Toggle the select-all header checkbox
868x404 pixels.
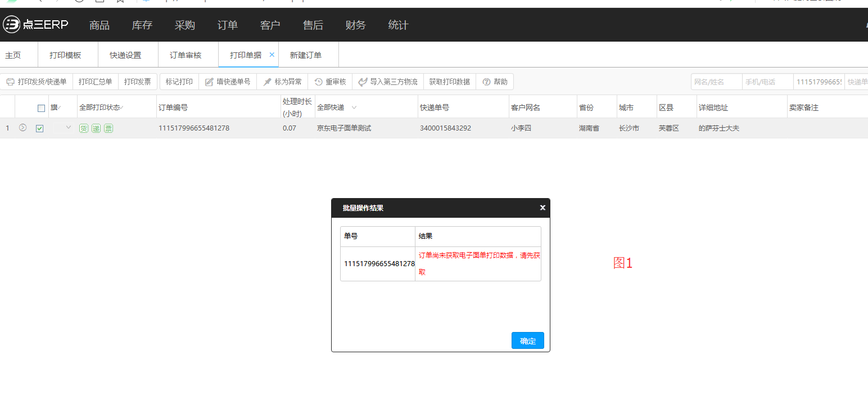pyautogui.click(x=41, y=108)
